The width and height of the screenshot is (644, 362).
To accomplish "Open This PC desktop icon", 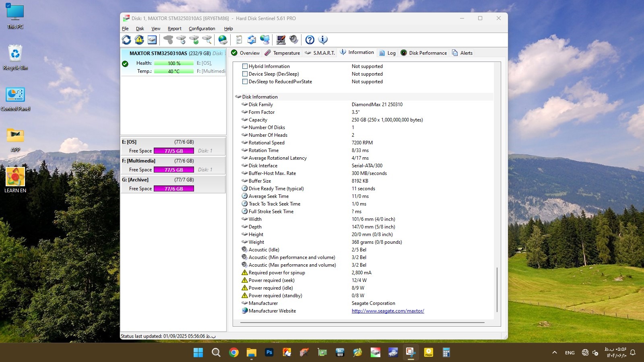I will 15,16.
